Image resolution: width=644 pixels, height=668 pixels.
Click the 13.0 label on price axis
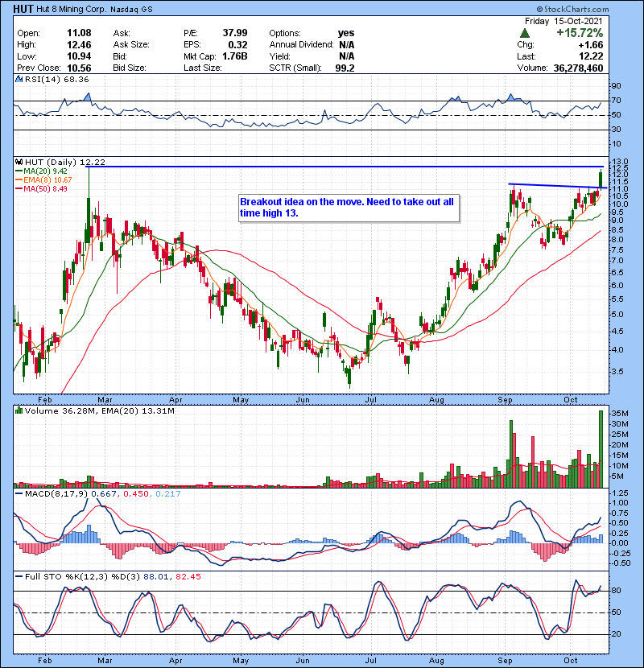coord(620,162)
